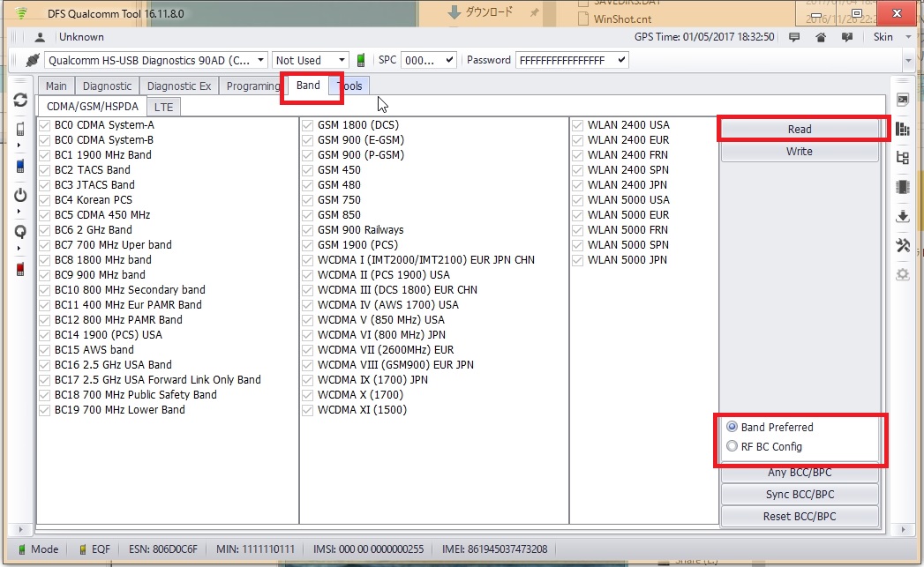
Task: Click the Reset BCC/BPC button
Action: tap(800, 516)
